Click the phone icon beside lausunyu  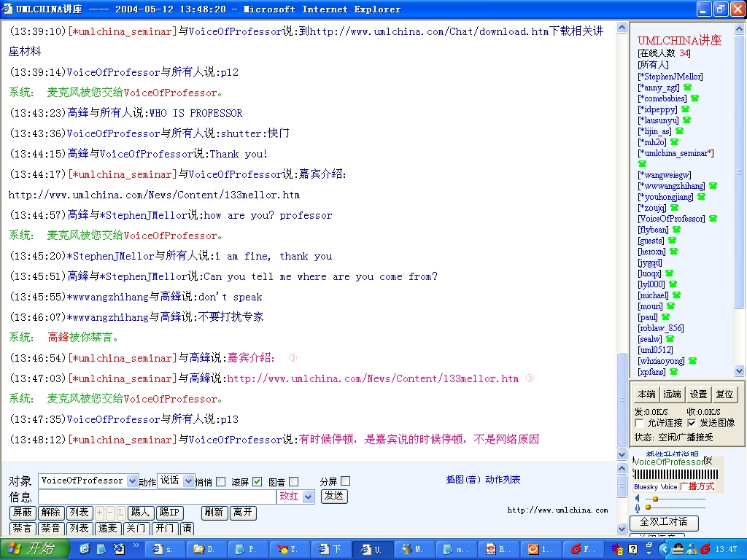(686, 120)
